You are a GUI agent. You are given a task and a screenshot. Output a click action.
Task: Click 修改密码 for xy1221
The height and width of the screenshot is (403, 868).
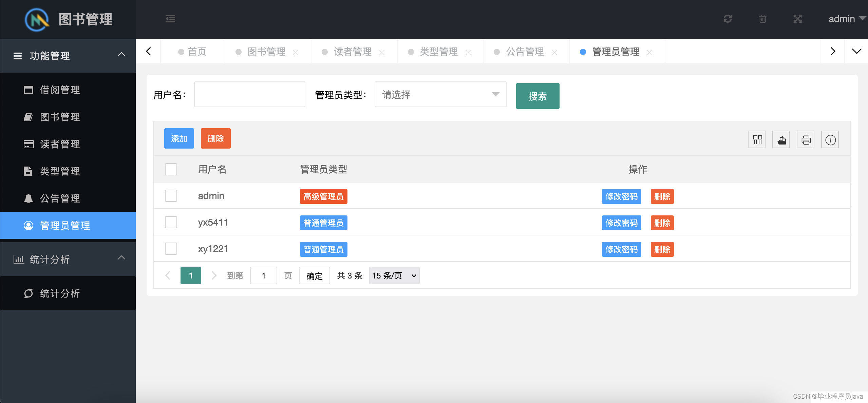pyautogui.click(x=621, y=249)
